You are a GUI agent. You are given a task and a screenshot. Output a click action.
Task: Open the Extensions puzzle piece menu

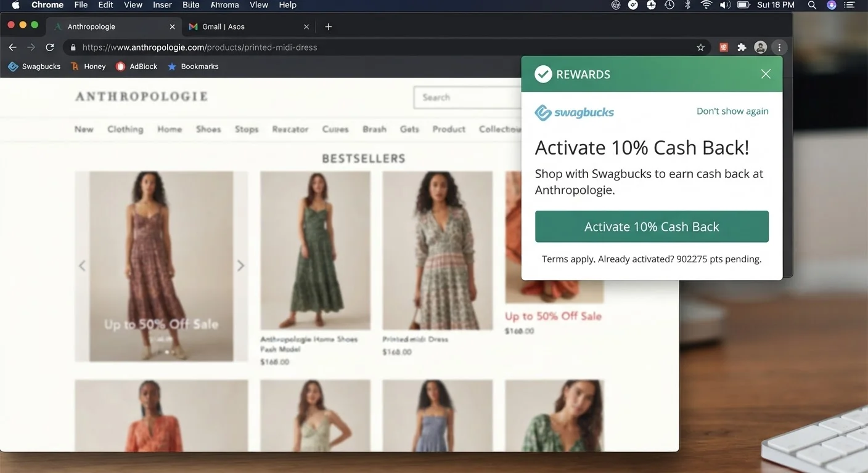(742, 47)
